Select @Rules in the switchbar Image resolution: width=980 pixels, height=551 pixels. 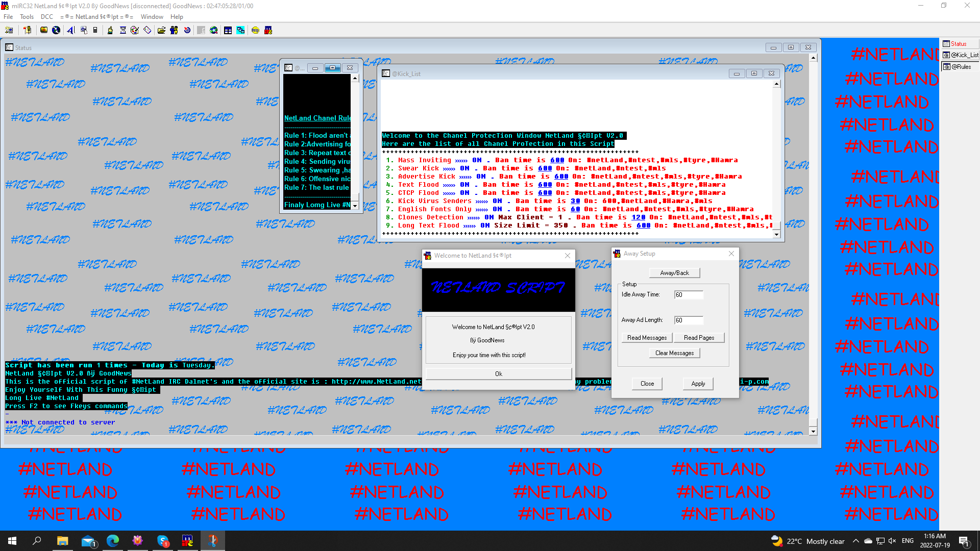(961, 67)
